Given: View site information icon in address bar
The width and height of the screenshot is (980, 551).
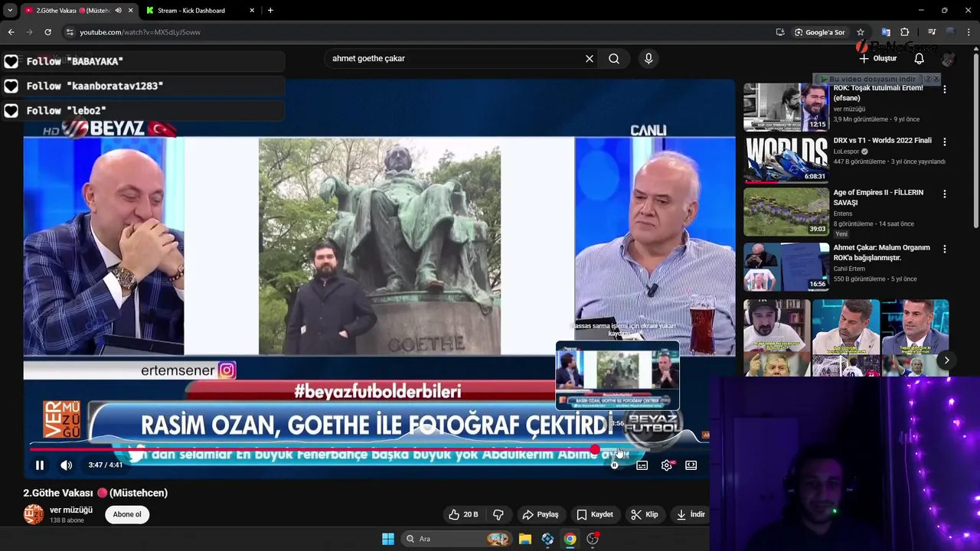Looking at the screenshot, I should [70, 32].
